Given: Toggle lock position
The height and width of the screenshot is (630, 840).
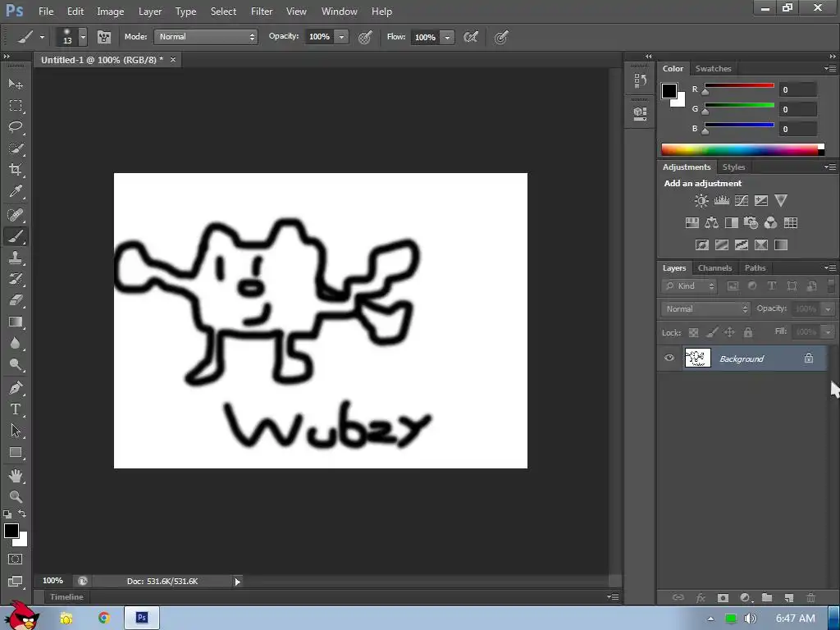Looking at the screenshot, I should point(729,333).
